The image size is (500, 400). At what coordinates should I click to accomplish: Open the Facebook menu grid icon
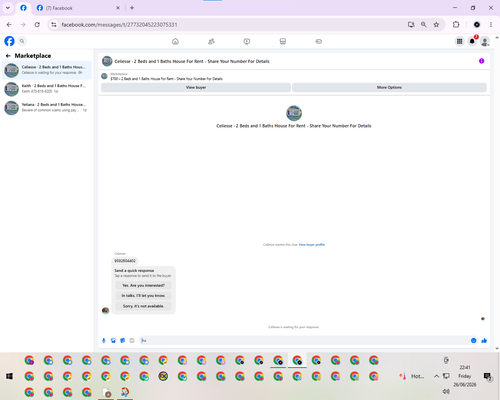pos(459,41)
